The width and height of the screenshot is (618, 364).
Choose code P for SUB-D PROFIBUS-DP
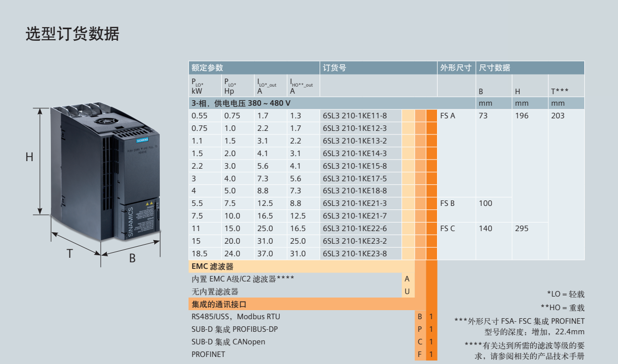tap(419, 329)
